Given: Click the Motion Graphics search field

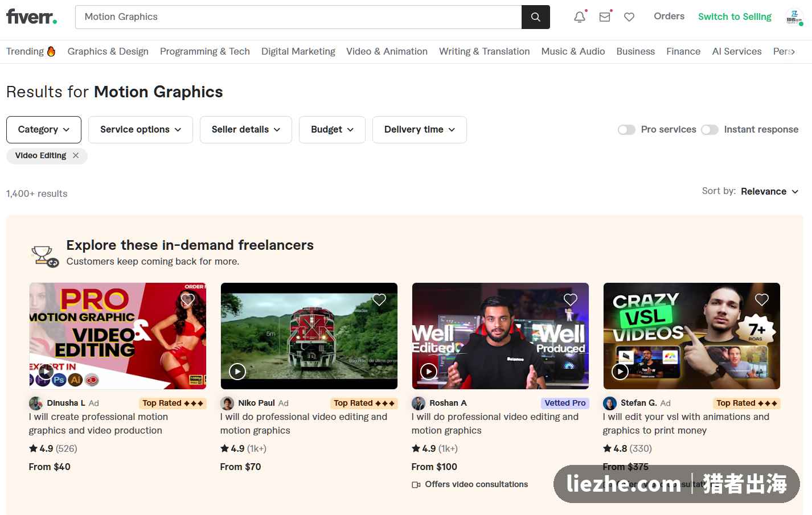Looking at the screenshot, I should tap(298, 17).
